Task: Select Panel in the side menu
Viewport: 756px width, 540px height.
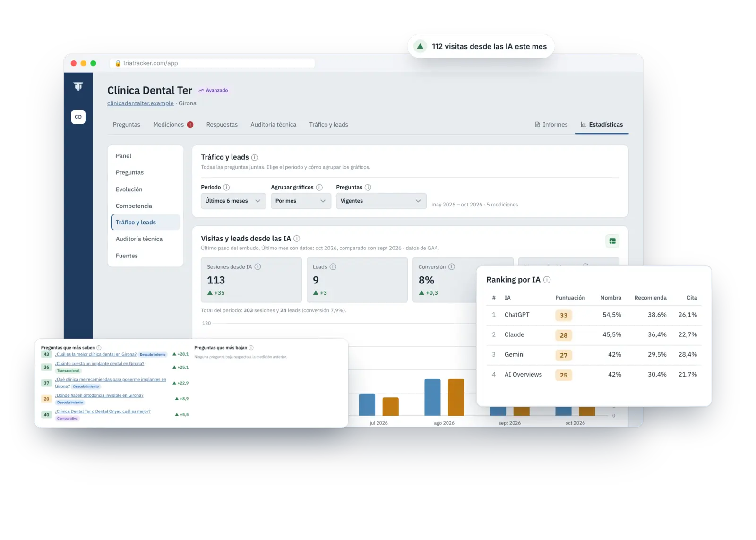Action: click(x=123, y=156)
